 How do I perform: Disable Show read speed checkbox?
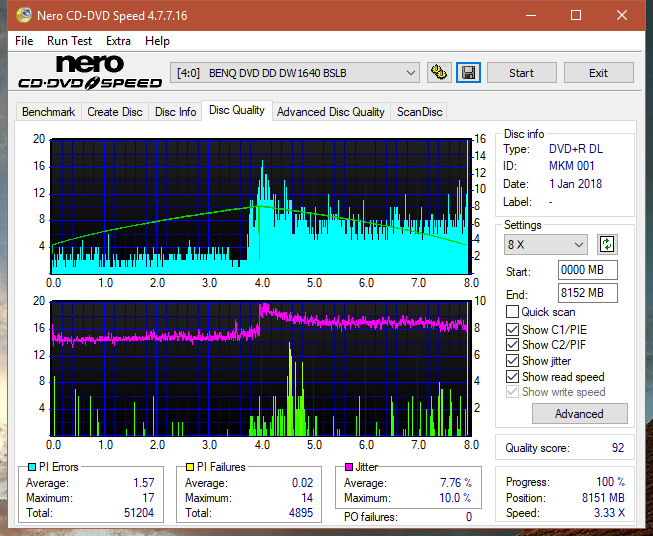(x=512, y=376)
